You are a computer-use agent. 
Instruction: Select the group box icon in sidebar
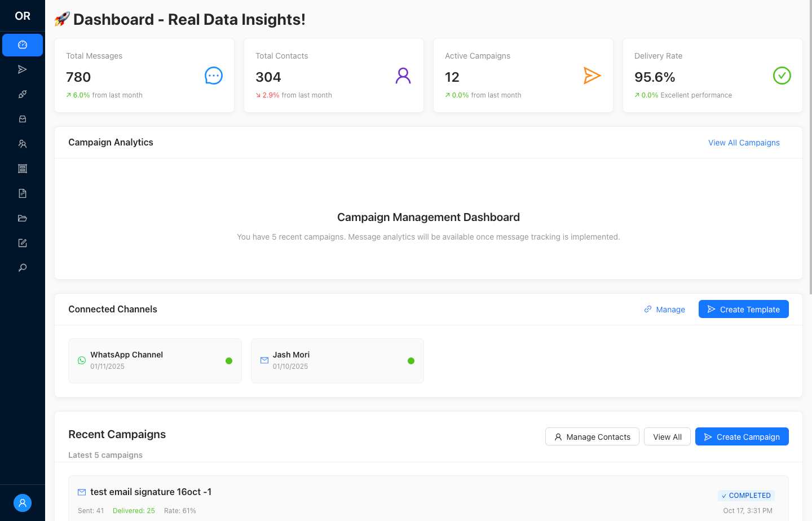point(23,169)
